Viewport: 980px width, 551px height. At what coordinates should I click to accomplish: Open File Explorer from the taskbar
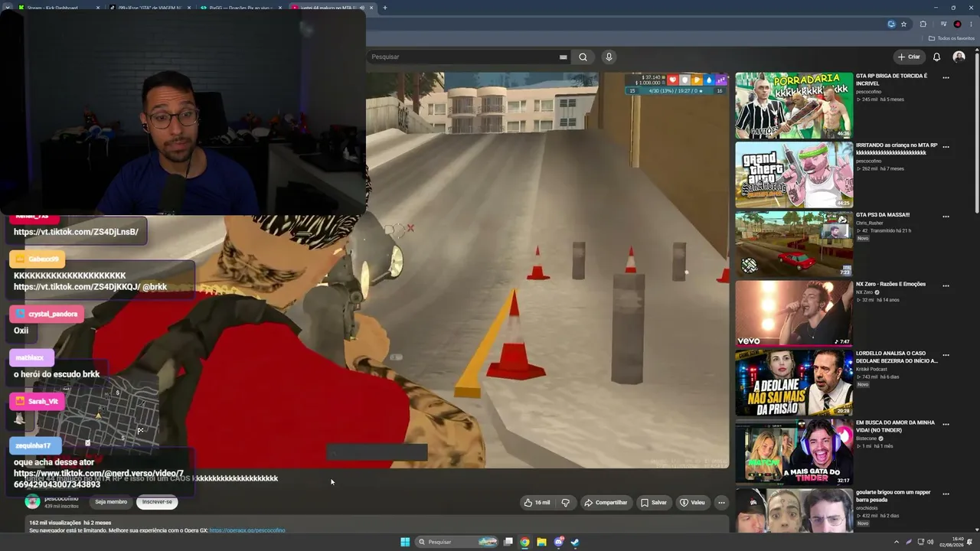point(541,542)
